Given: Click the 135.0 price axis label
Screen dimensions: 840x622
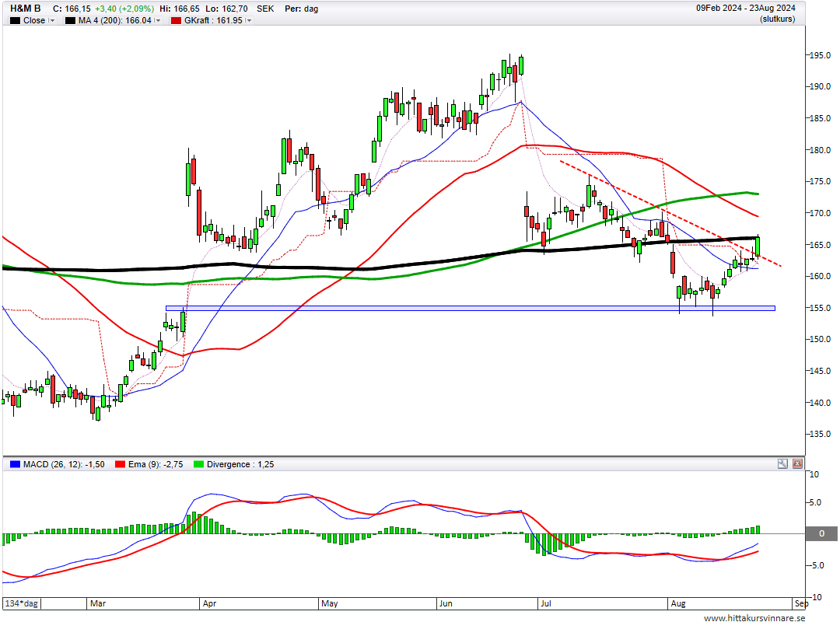Looking at the screenshot, I should [x=820, y=434].
